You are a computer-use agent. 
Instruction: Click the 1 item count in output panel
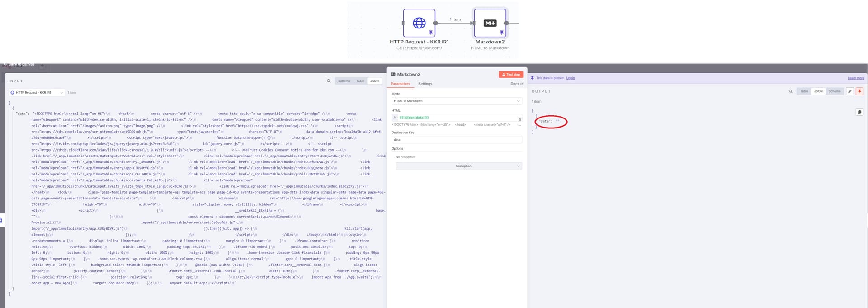coord(536,102)
